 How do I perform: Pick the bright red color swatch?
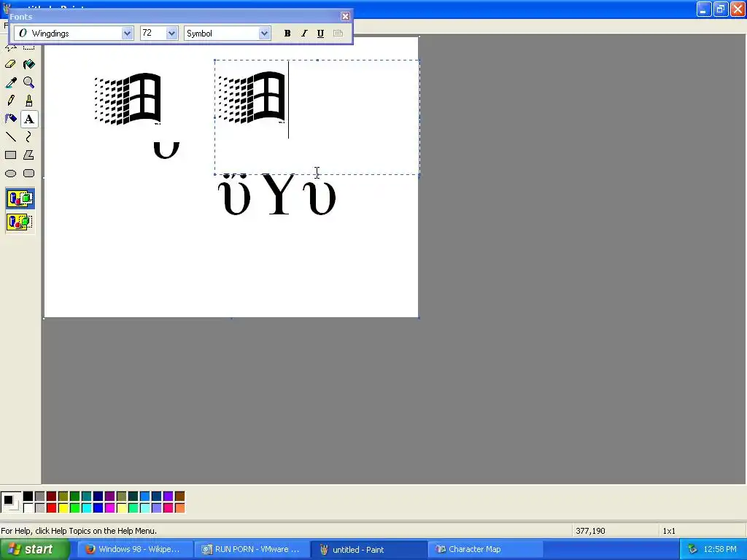point(52,508)
